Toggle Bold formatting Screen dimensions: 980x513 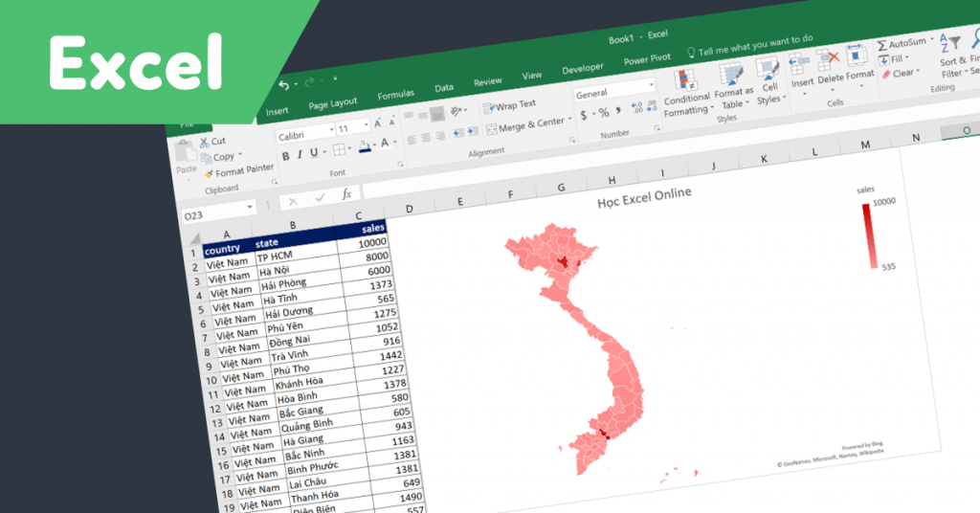click(x=285, y=156)
